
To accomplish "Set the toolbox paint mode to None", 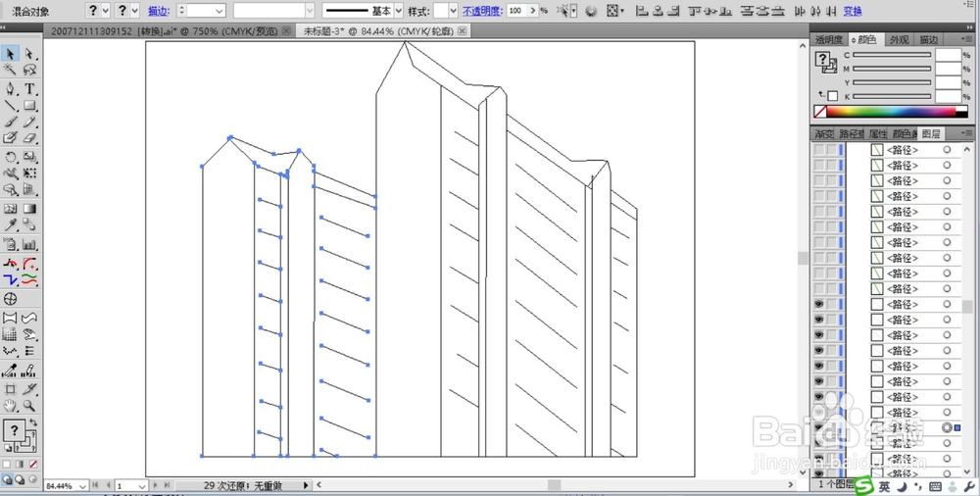I will (x=32, y=464).
